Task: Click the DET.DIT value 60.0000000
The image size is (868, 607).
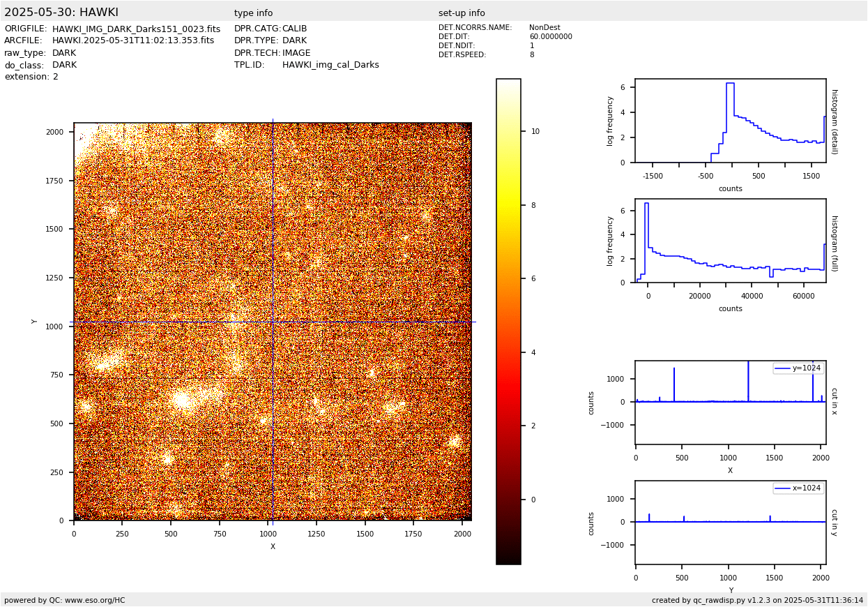Action: pyautogui.click(x=550, y=37)
